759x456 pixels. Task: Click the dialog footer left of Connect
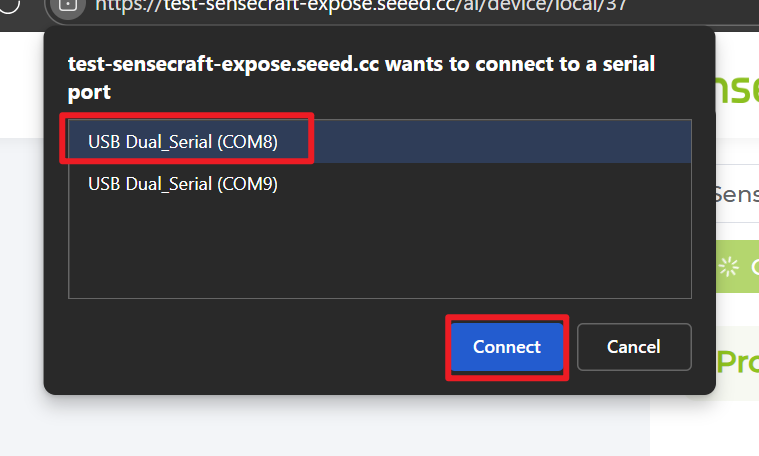pyautogui.click(x=250, y=347)
